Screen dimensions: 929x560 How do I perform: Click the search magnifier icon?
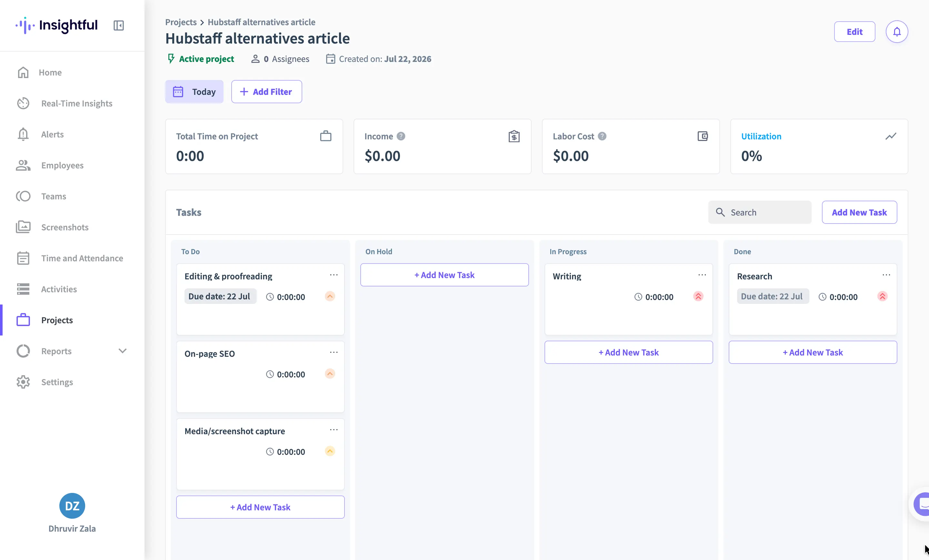pyautogui.click(x=720, y=212)
